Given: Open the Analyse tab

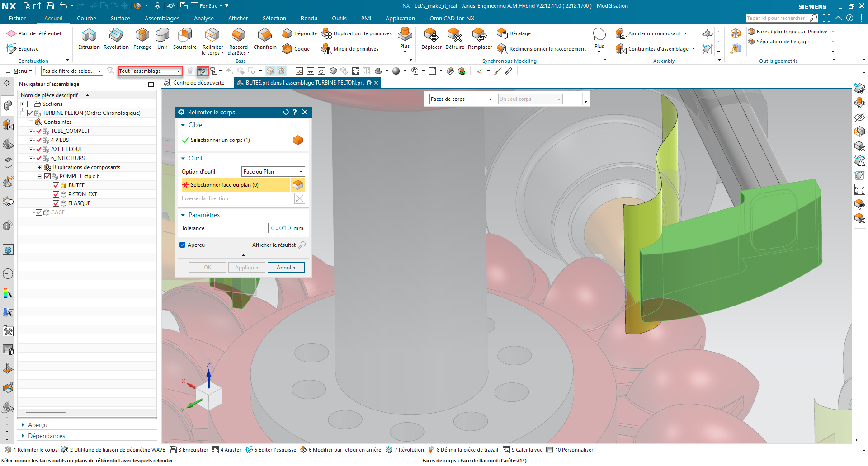Looking at the screenshot, I should coord(204,19).
